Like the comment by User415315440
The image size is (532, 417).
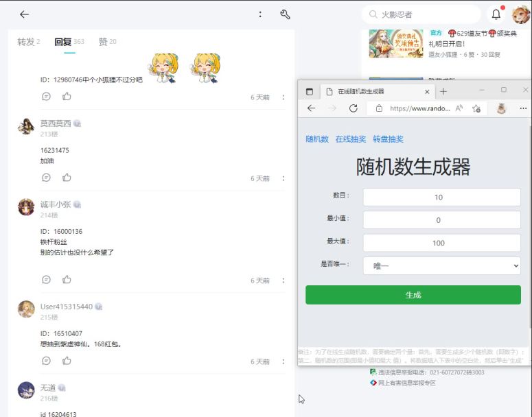pos(67,361)
